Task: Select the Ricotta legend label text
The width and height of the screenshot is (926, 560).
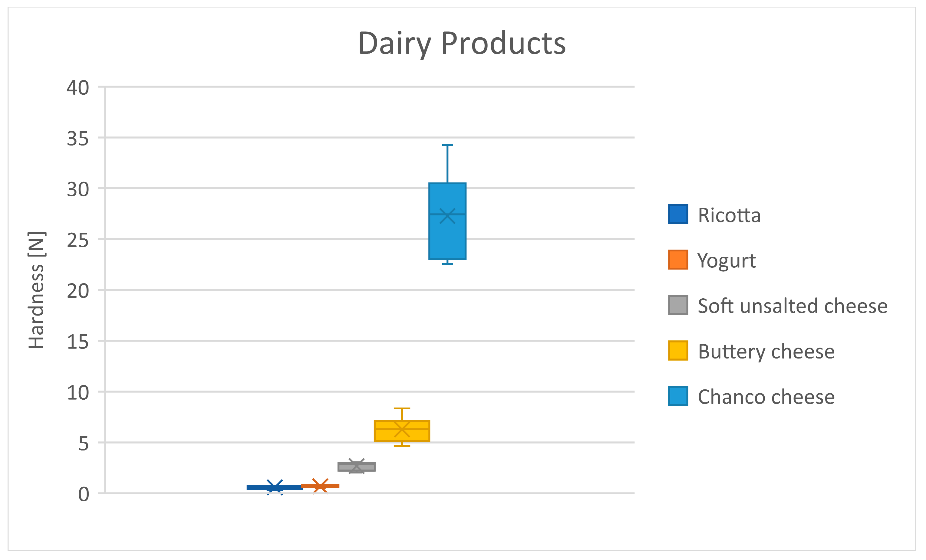Action: pos(729,215)
